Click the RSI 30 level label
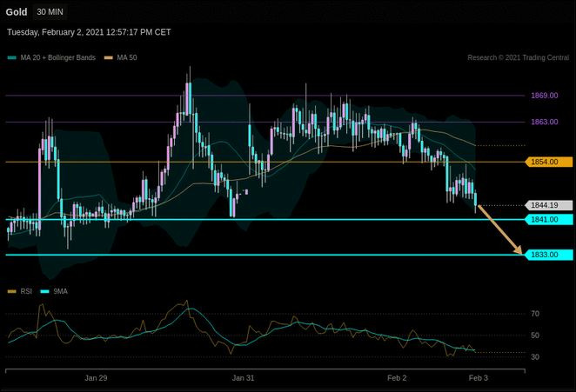The height and width of the screenshot is (392, 576). pos(535,356)
